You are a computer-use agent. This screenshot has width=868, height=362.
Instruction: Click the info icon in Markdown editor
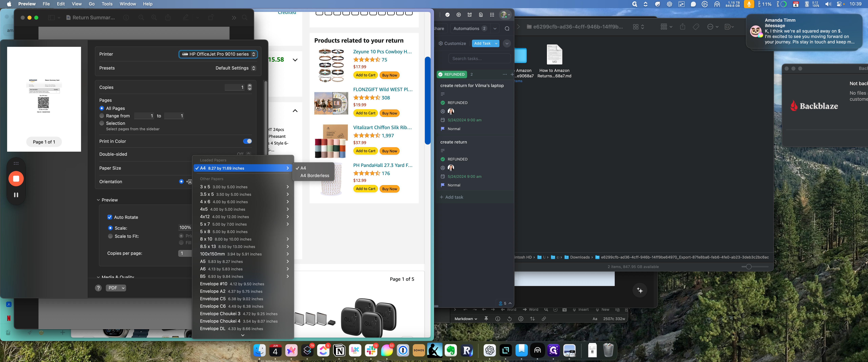tap(498, 319)
